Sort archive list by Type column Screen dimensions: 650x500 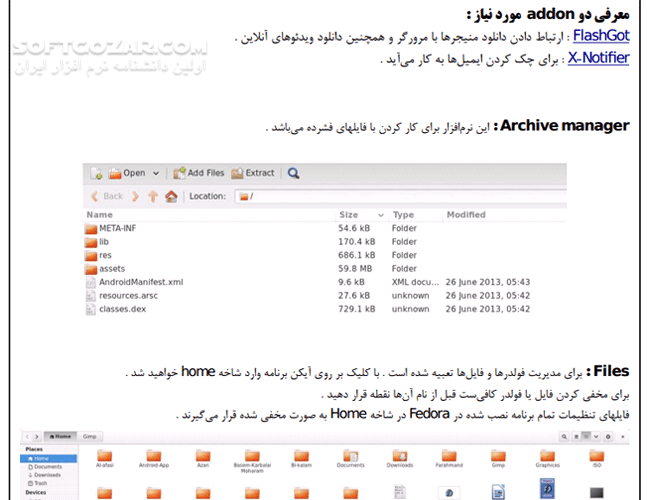(x=403, y=215)
